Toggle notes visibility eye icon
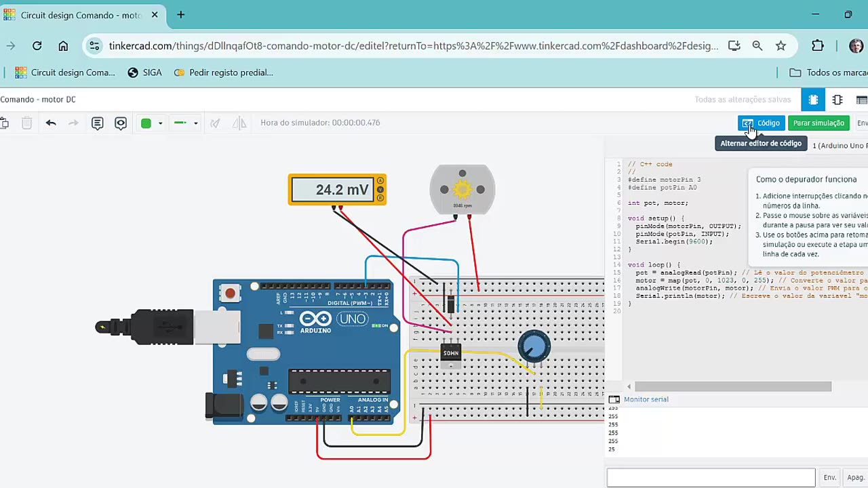The image size is (868, 488). pyautogui.click(x=121, y=123)
